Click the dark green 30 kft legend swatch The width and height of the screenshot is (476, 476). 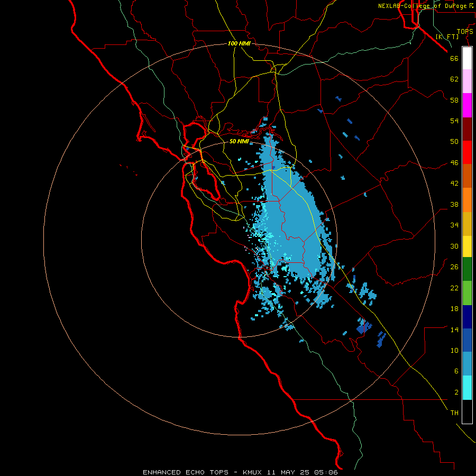pyautogui.click(x=467, y=269)
